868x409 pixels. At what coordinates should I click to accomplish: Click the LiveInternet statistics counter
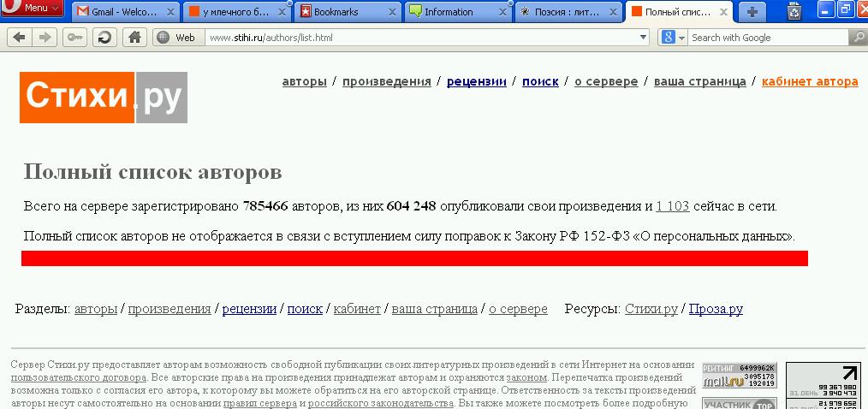coord(823,386)
